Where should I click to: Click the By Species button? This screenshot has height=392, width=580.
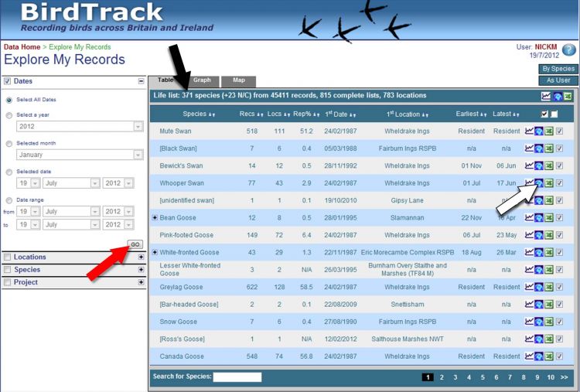[x=558, y=69]
